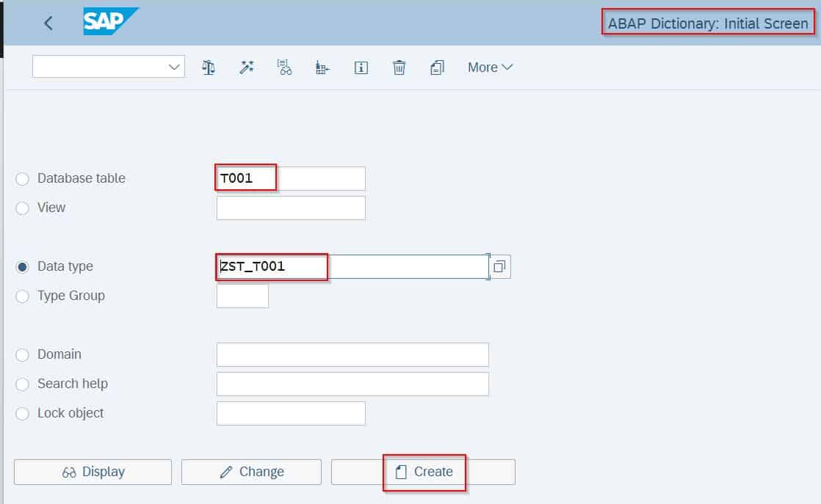Open the Information documentation icon

pos(361,67)
